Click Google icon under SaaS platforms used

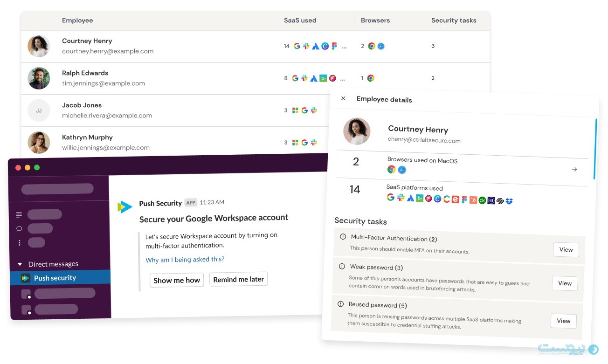[391, 197]
